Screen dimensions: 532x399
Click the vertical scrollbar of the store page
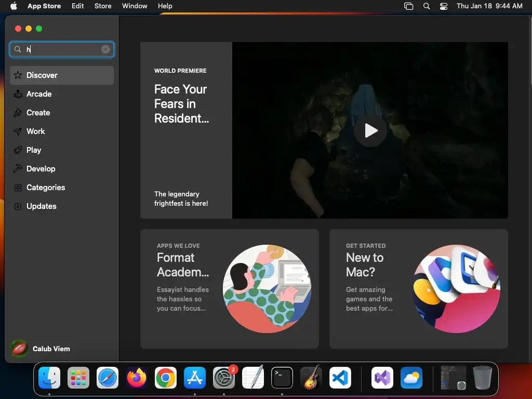(x=530, y=51)
